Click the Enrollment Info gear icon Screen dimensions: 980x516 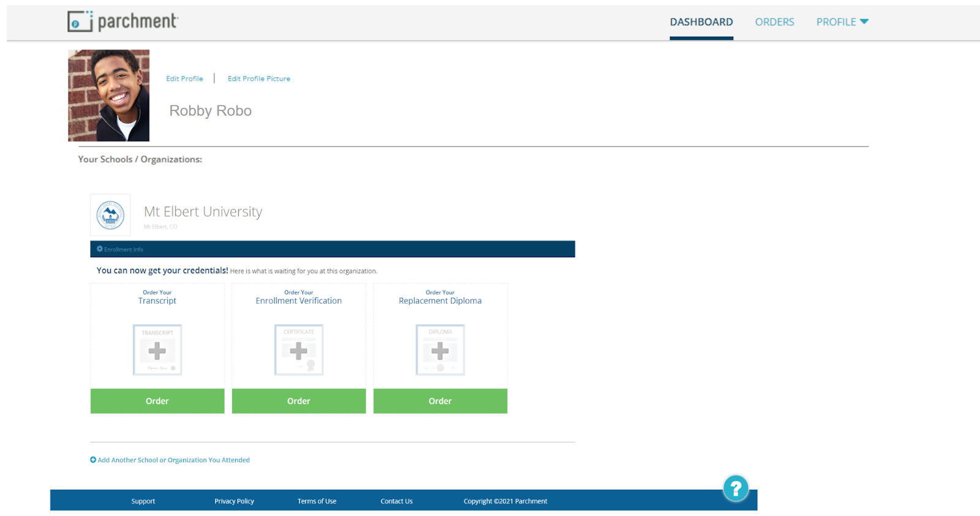pyautogui.click(x=100, y=249)
